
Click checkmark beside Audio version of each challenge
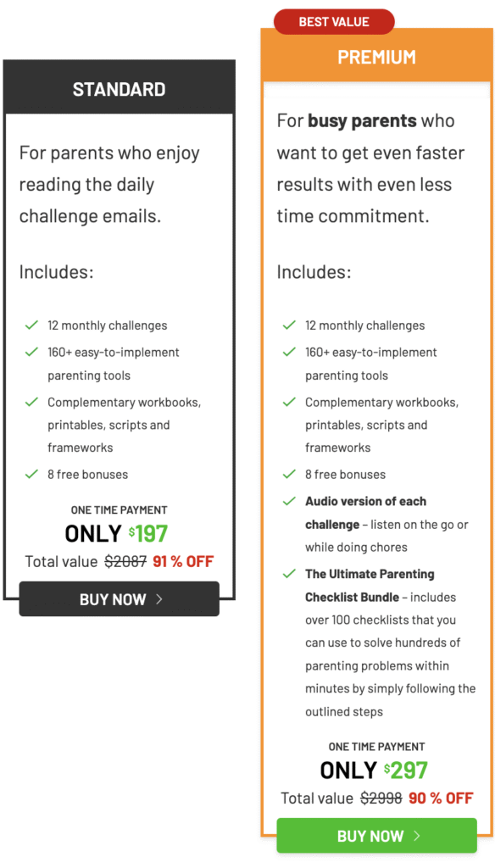pyautogui.click(x=289, y=501)
